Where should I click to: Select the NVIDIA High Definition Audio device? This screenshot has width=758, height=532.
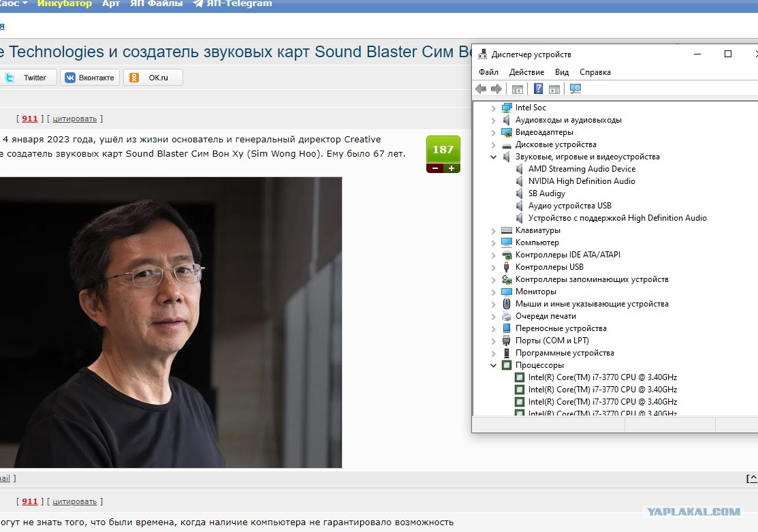point(582,181)
